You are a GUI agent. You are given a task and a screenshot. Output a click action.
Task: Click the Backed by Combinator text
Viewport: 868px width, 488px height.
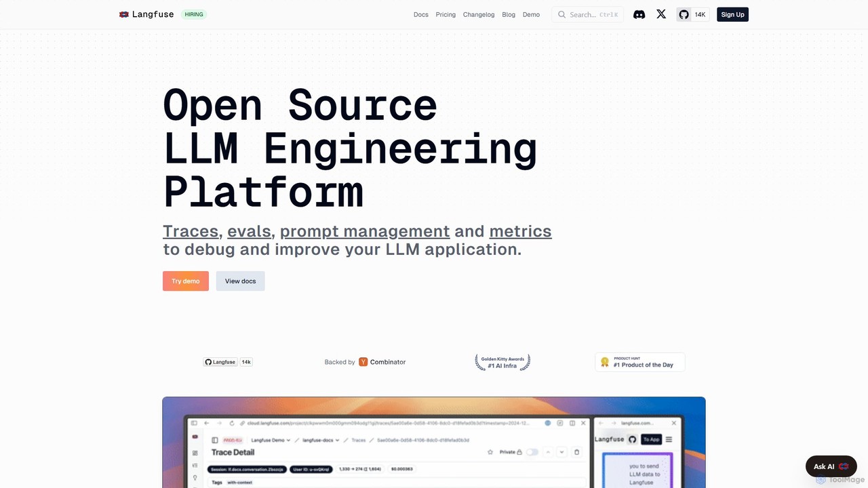[x=365, y=362]
